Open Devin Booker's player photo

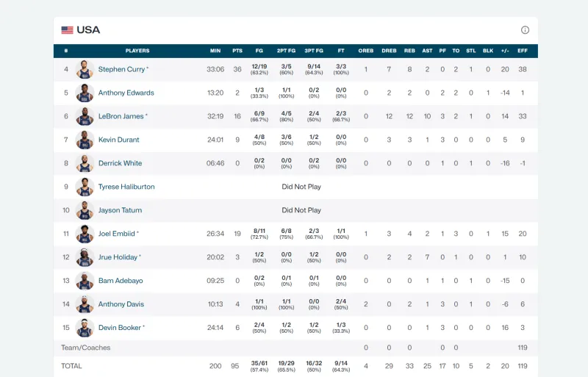pos(85,328)
